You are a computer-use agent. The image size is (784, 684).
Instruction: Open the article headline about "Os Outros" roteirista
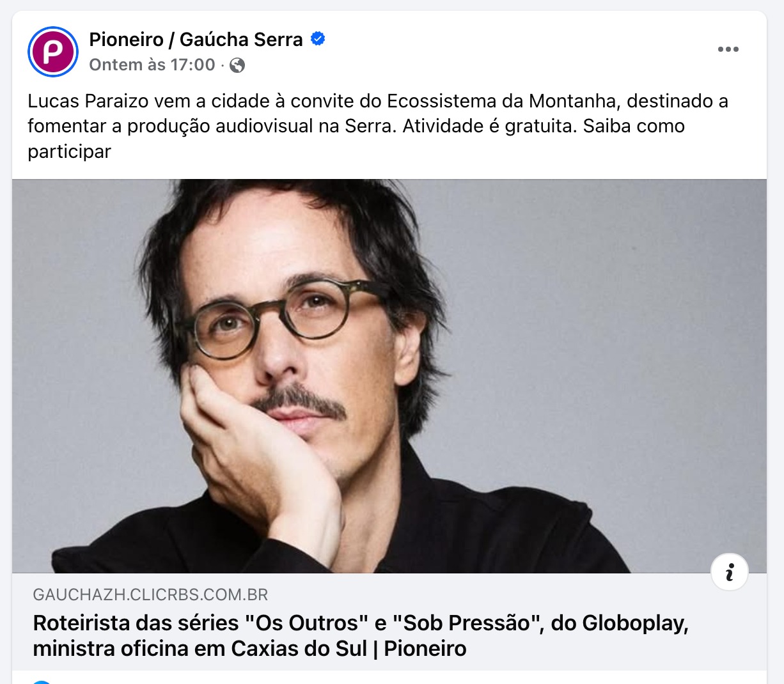click(361, 635)
